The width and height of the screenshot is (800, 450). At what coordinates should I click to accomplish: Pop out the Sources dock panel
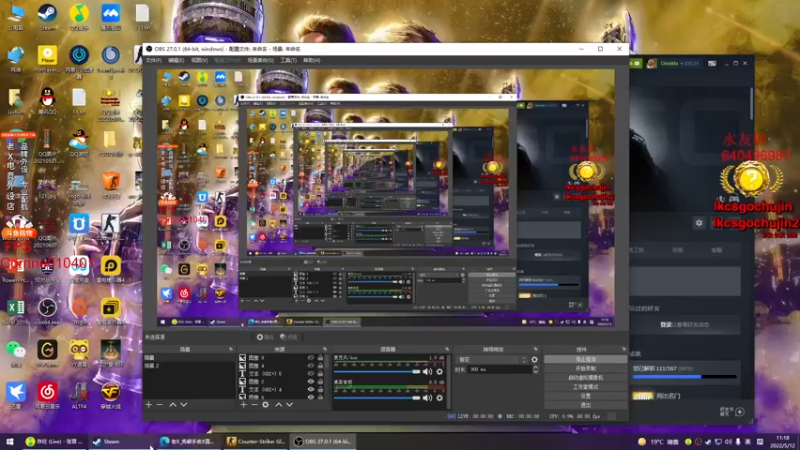pyautogui.click(x=325, y=349)
